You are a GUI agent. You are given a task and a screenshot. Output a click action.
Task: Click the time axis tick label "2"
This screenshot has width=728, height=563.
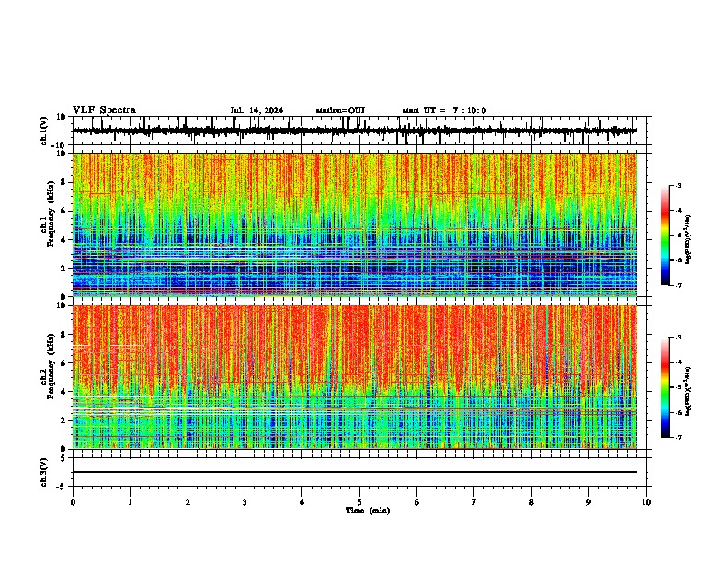pyautogui.click(x=188, y=502)
